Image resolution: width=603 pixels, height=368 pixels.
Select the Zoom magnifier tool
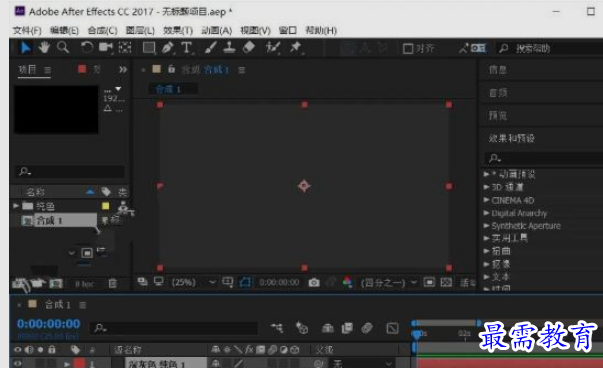pos(63,48)
